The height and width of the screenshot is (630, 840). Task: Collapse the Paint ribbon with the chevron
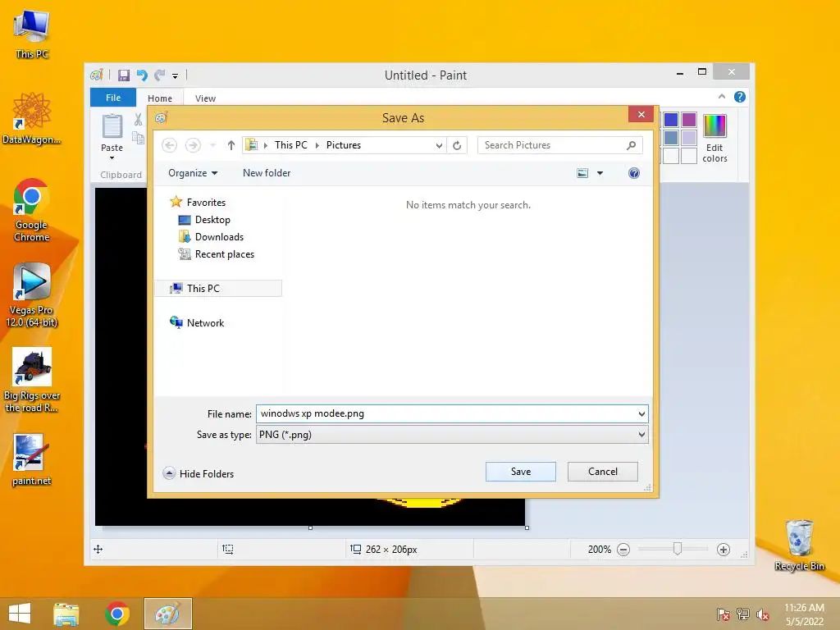click(722, 97)
